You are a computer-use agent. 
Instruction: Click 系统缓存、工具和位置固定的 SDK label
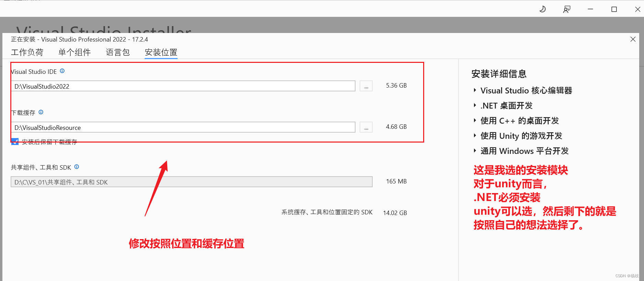pyautogui.click(x=327, y=212)
